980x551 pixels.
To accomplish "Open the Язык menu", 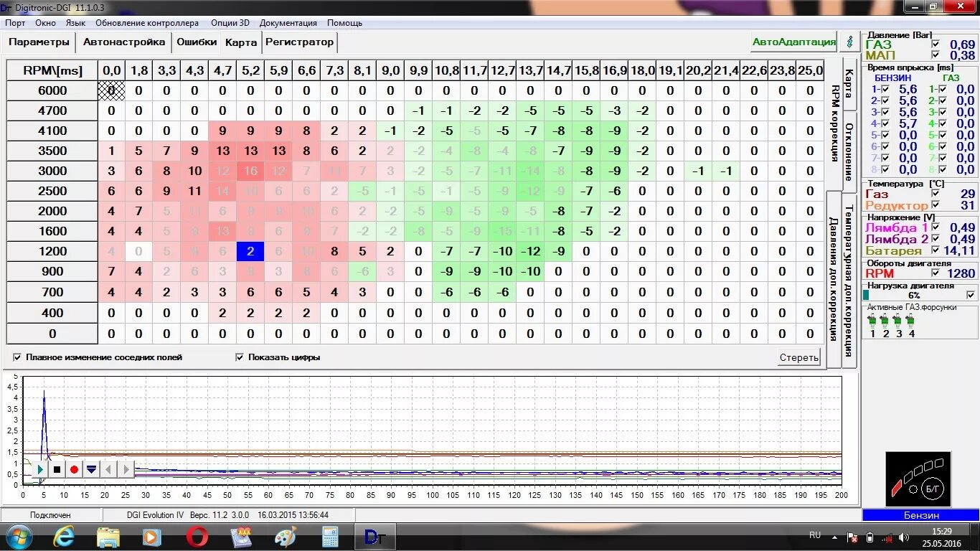I will click(75, 23).
